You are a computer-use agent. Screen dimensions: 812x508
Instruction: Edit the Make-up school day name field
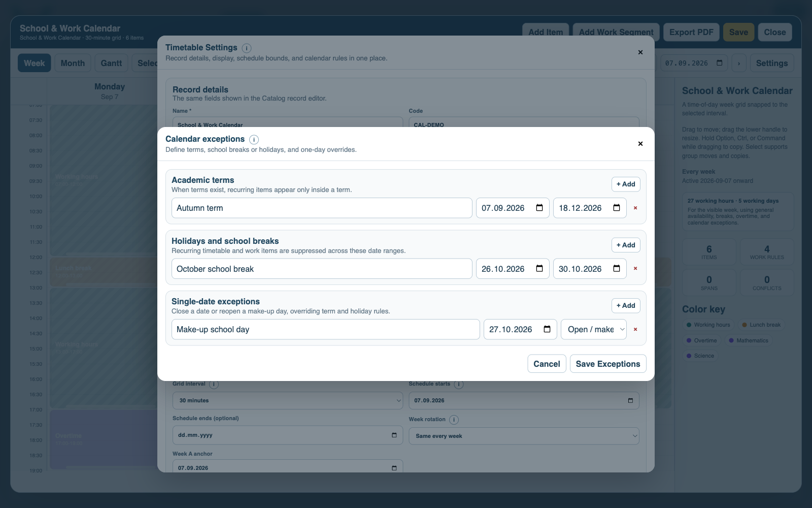326,329
